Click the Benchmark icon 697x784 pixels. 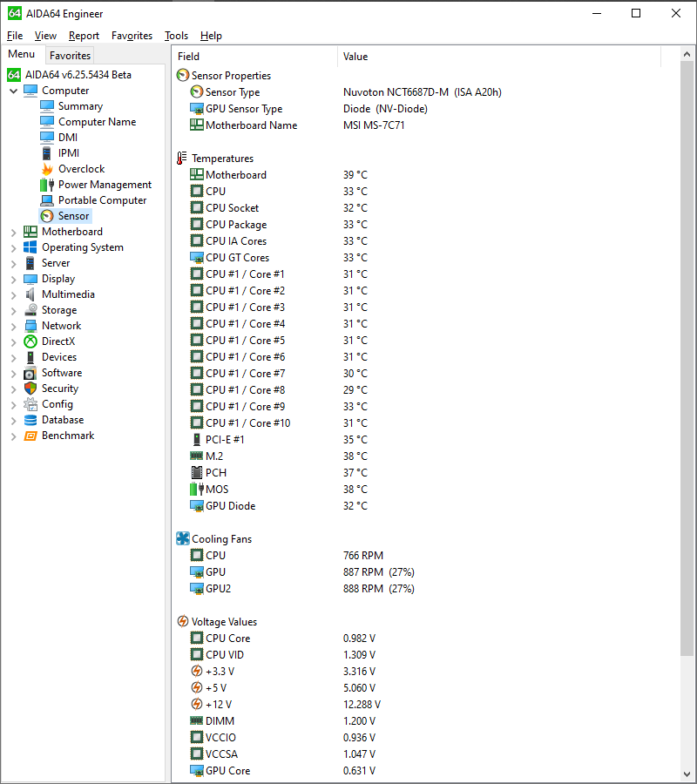pos(32,435)
